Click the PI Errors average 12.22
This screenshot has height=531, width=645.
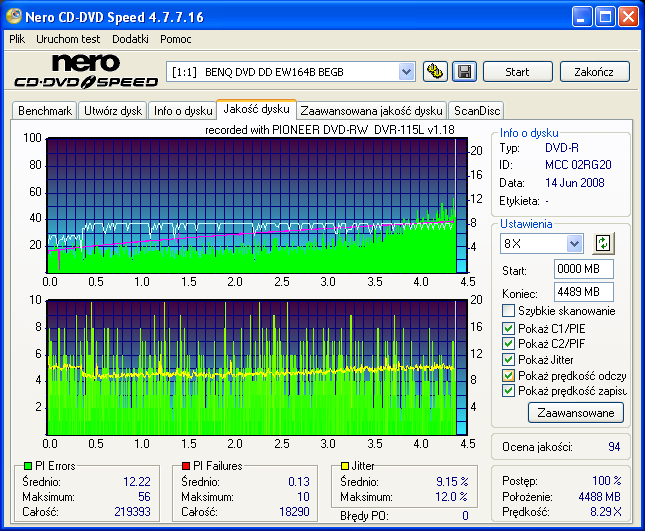[x=137, y=482]
